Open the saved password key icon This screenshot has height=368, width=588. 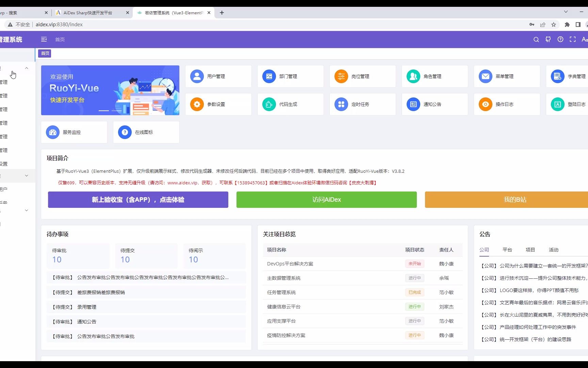(532, 25)
